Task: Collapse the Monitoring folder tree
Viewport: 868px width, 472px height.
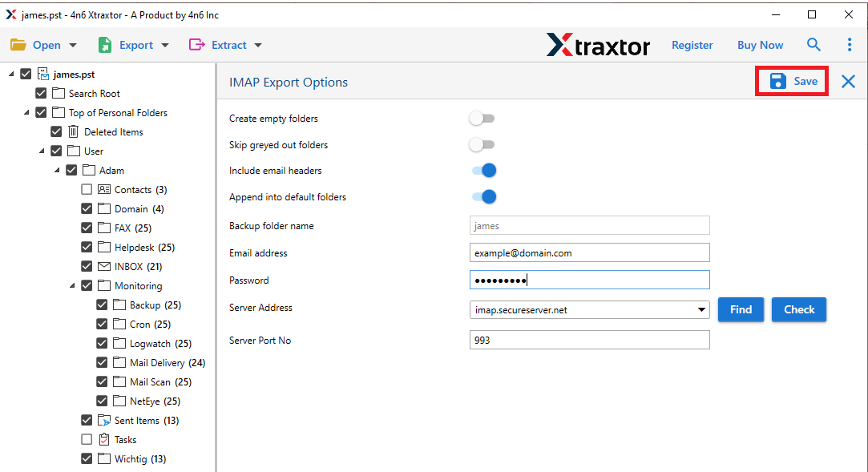Action: pos(73,286)
